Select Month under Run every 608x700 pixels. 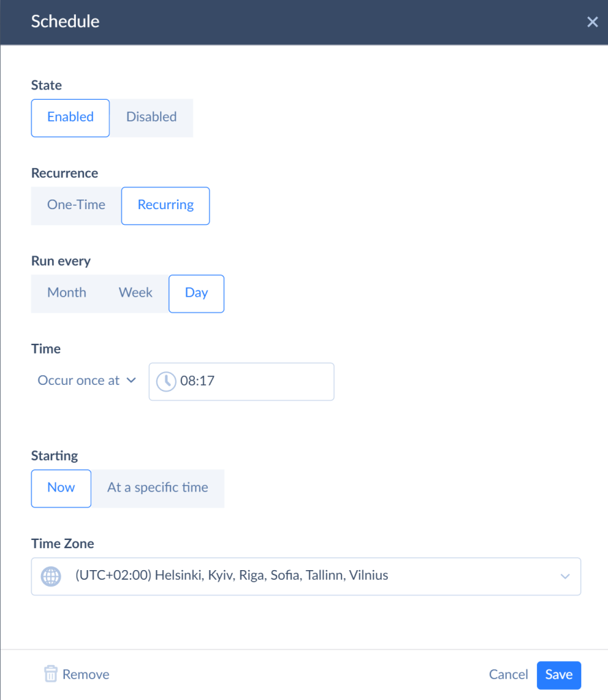66,294
